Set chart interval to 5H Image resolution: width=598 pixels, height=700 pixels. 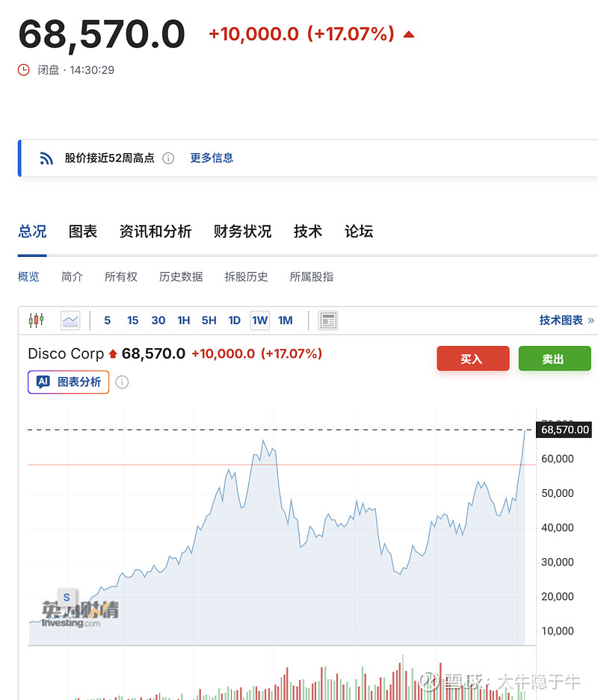click(x=209, y=320)
